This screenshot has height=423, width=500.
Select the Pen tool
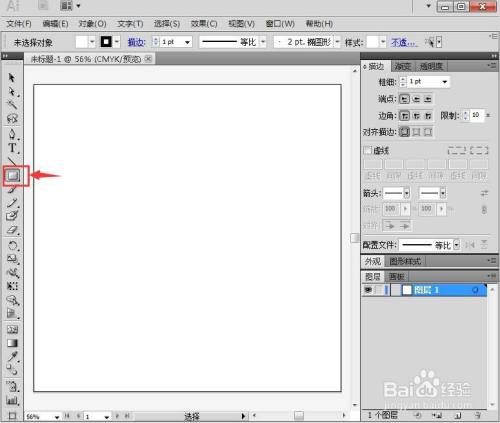[12, 134]
